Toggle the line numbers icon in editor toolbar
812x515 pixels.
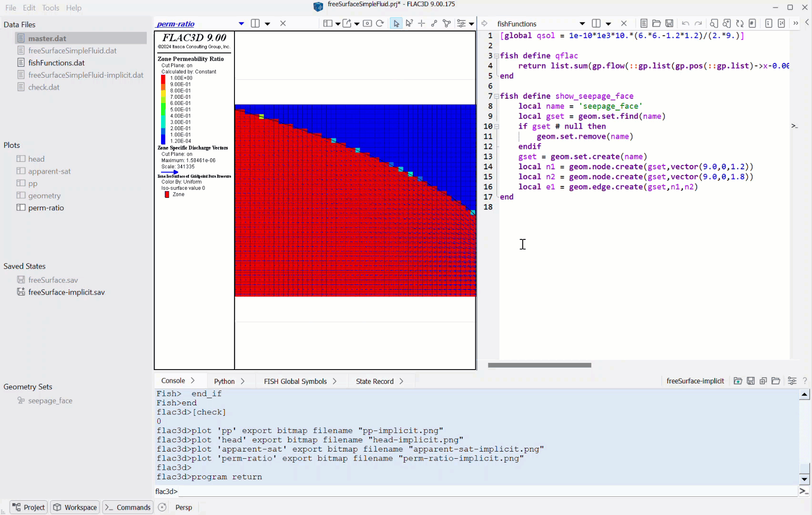752,23
